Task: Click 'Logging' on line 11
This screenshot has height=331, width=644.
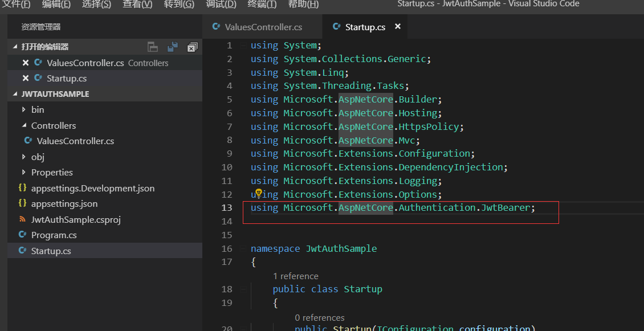Action: 418,181
